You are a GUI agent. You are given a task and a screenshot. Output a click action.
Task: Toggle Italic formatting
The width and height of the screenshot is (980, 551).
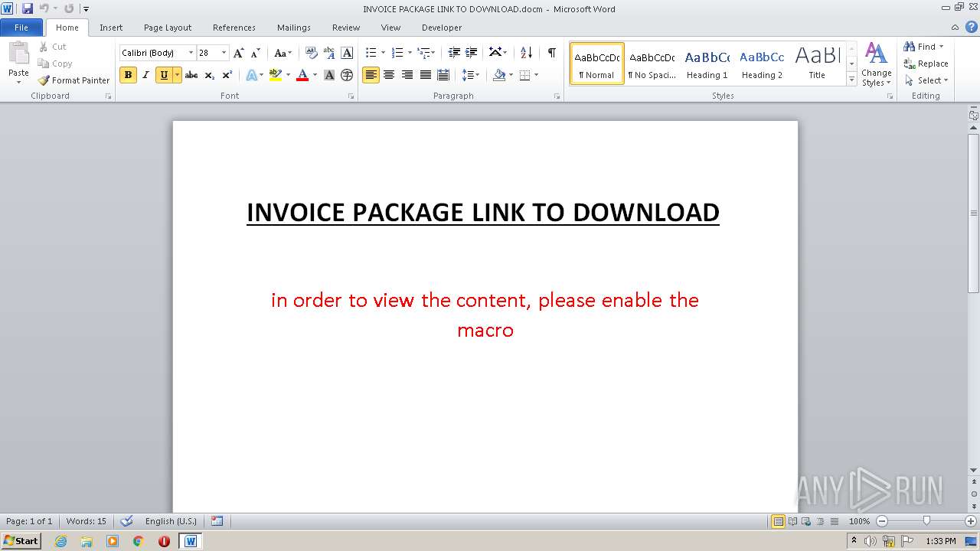click(x=145, y=75)
